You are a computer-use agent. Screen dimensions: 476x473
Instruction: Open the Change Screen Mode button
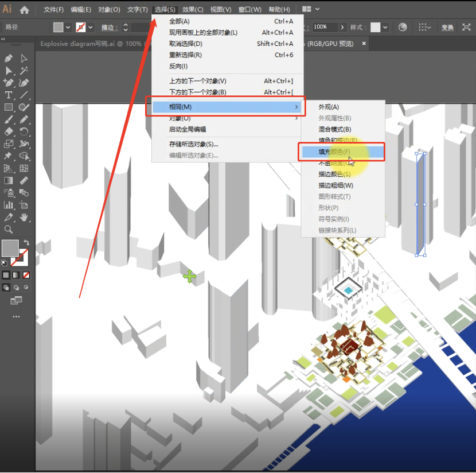(16, 300)
